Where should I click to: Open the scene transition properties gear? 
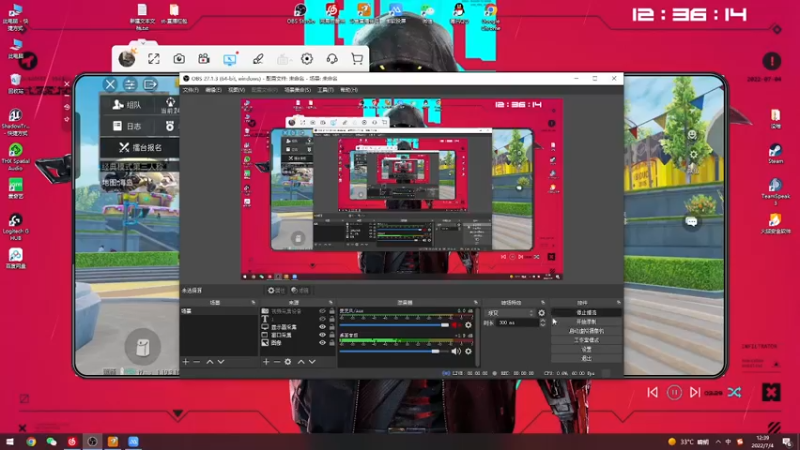point(541,313)
